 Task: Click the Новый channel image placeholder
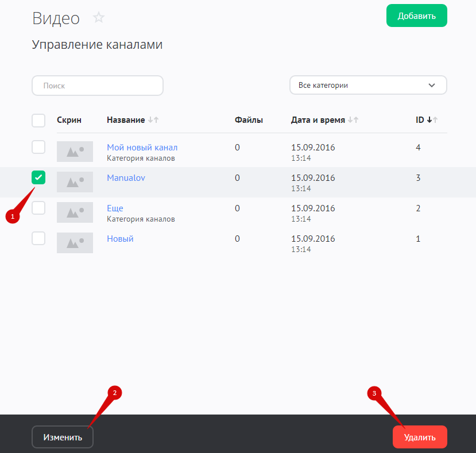pyautogui.click(x=75, y=243)
